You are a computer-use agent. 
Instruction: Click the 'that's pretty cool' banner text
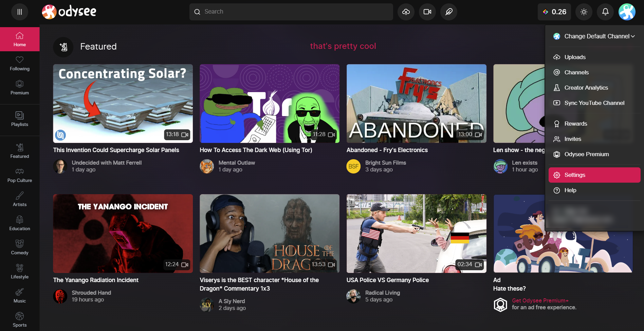(343, 46)
